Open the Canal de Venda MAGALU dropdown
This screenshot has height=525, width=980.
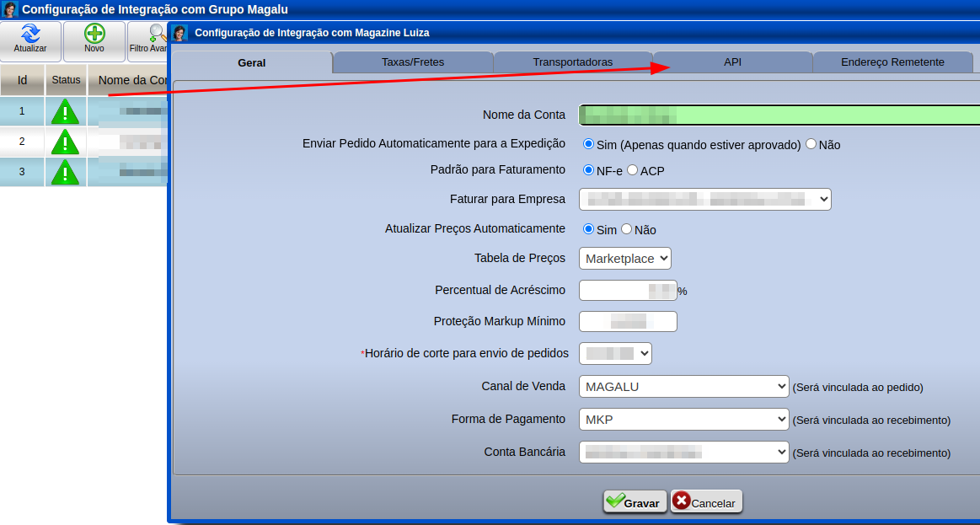tap(684, 386)
